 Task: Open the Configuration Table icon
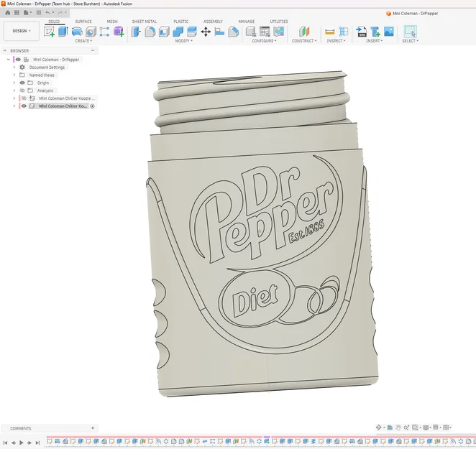265,32
